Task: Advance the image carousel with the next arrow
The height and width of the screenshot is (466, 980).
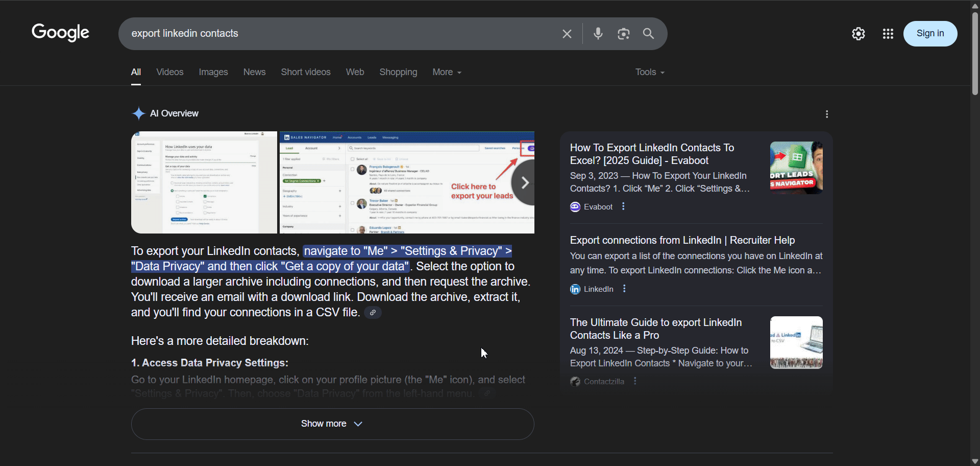Action: (x=525, y=182)
